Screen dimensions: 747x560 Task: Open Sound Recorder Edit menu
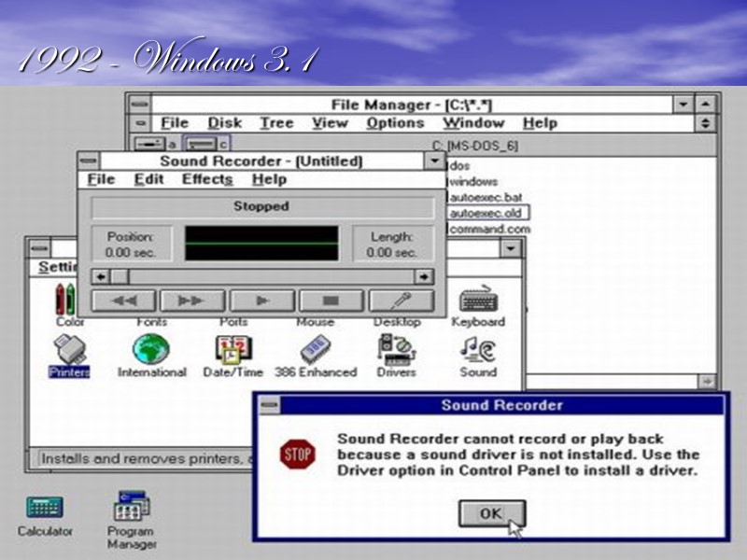coord(148,179)
